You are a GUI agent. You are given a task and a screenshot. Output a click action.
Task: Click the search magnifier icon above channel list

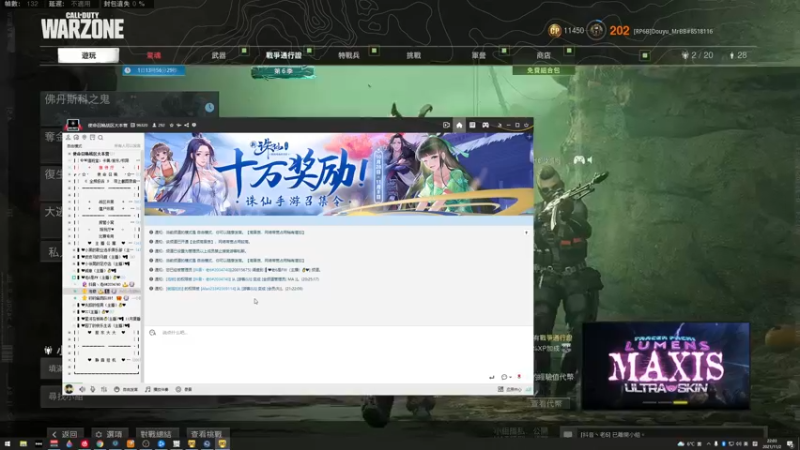[101, 138]
